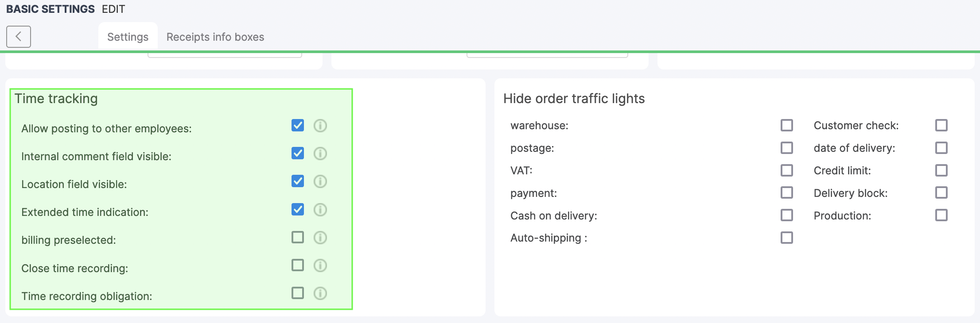Click info icon for Time recording obligation
The height and width of the screenshot is (323, 980).
click(x=320, y=293)
